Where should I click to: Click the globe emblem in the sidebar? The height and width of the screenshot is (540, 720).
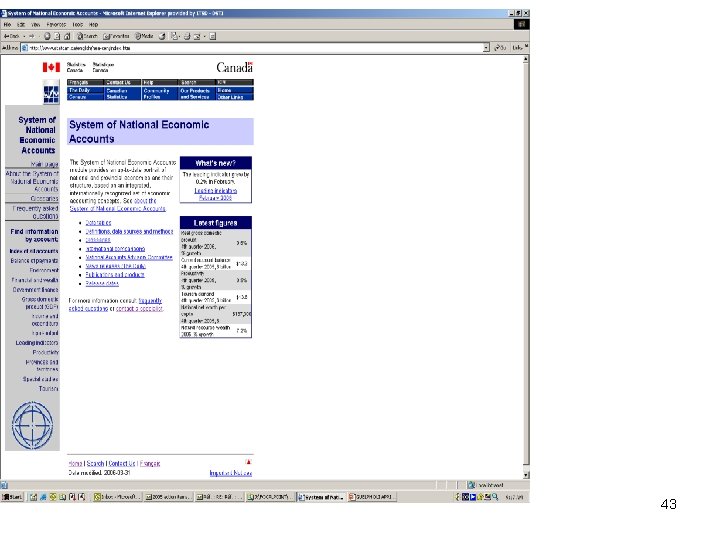point(32,426)
